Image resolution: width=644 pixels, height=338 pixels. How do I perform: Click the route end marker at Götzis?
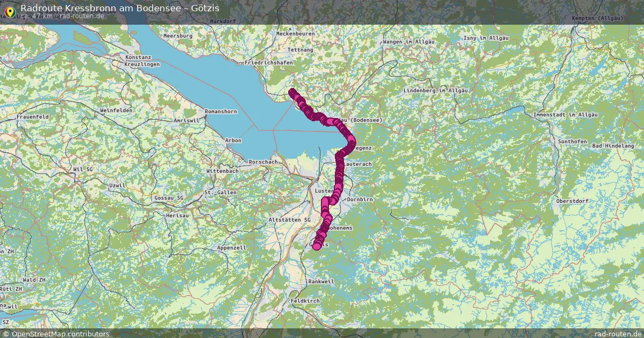coord(317,246)
